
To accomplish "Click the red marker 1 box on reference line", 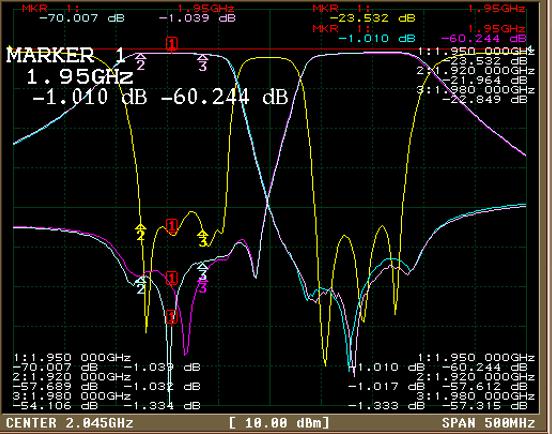I will [x=172, y=44].
